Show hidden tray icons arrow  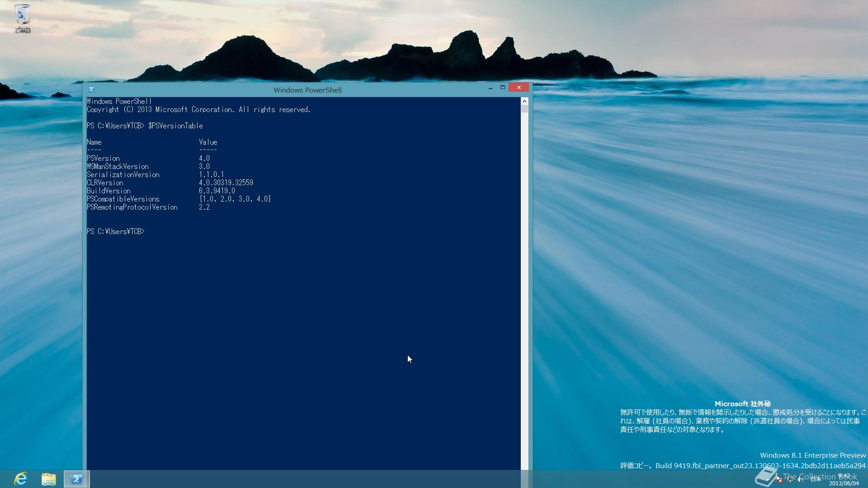pyautogui.click(x=768, y=479)
